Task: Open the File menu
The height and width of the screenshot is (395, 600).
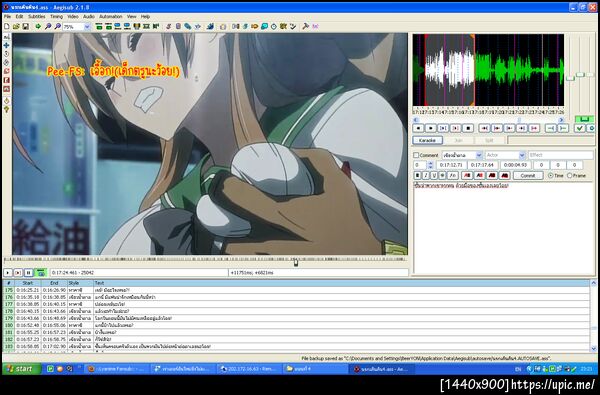Action: coord(7,16)
